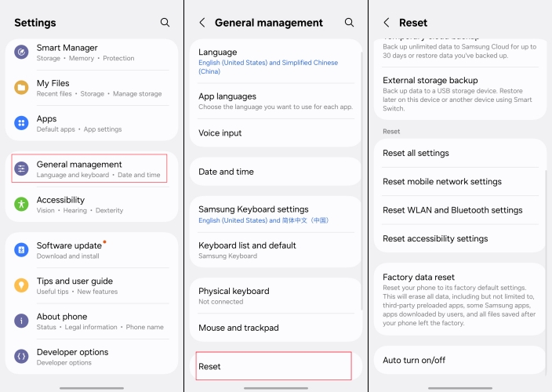The image size is (552, 392).
Task: Open General management in Settings
Action: click(89, 169)
